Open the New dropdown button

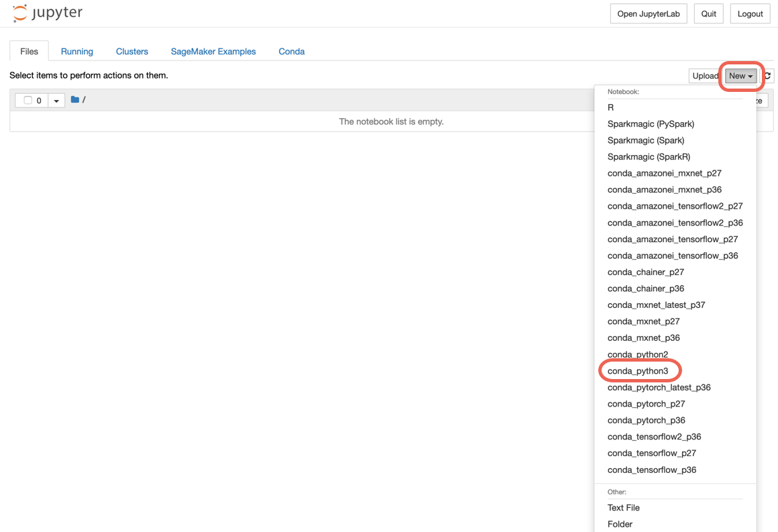point(741,75)
